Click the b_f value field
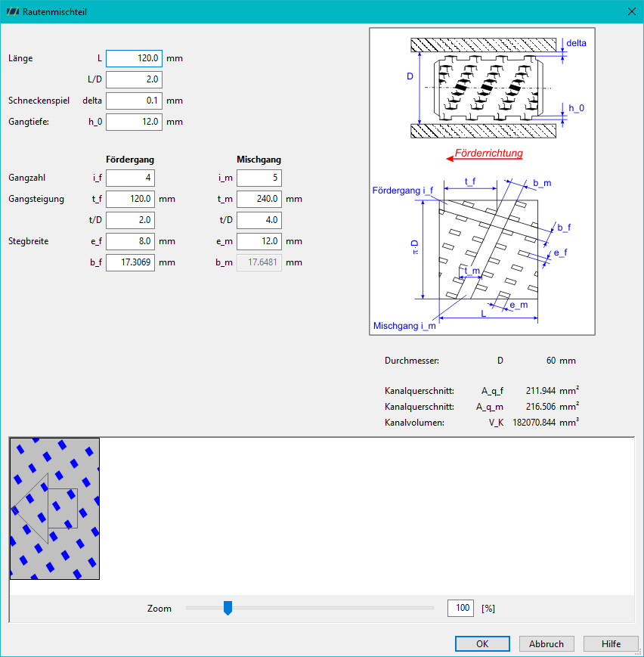The height and width of the screenshot is (657, 644). [130, 262]
